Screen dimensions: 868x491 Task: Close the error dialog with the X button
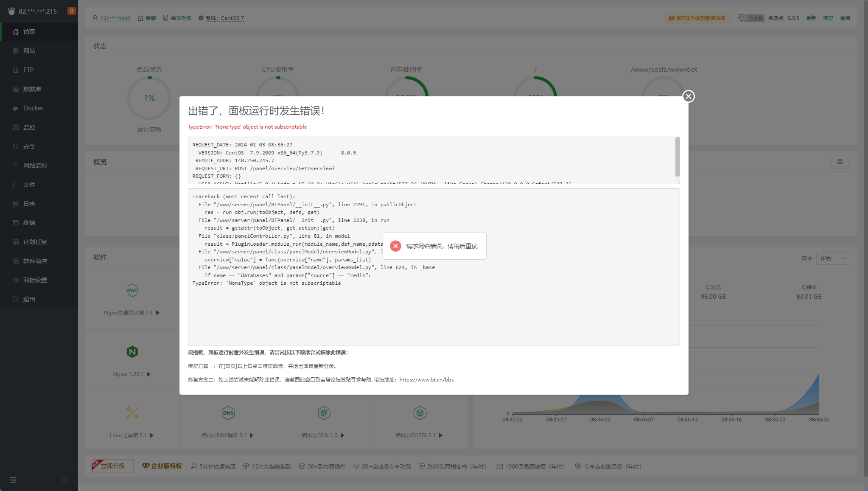tap(688, 96)
